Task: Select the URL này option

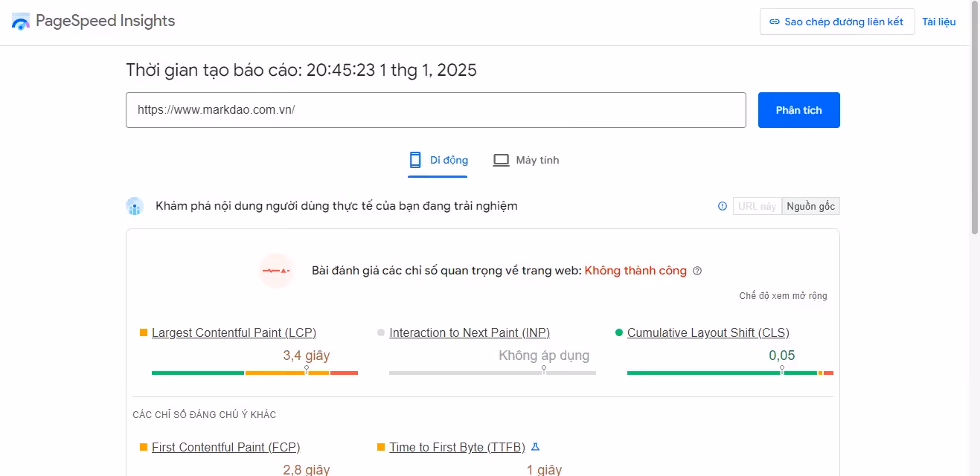Action: click(757, 206)
